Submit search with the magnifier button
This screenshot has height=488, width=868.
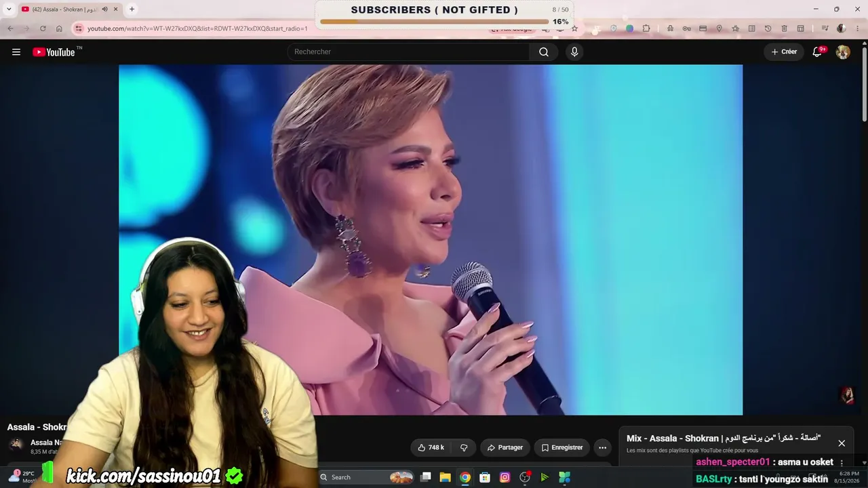tap(544, 52)
